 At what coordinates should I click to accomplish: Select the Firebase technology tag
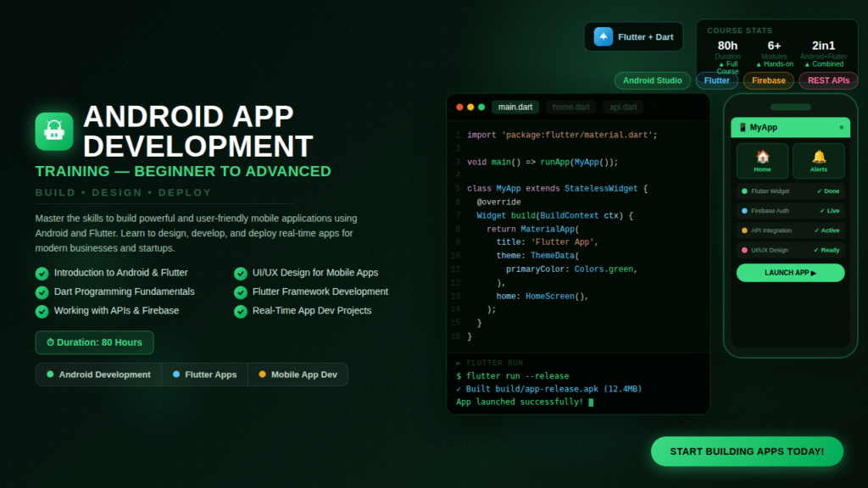[768, 80]
